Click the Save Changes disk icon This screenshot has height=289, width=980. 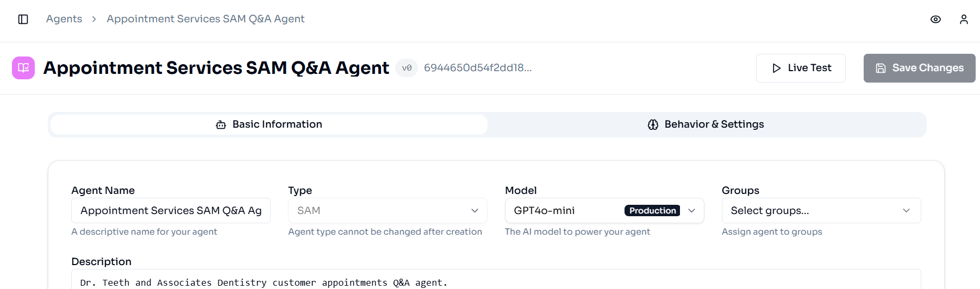coord(881,68)
